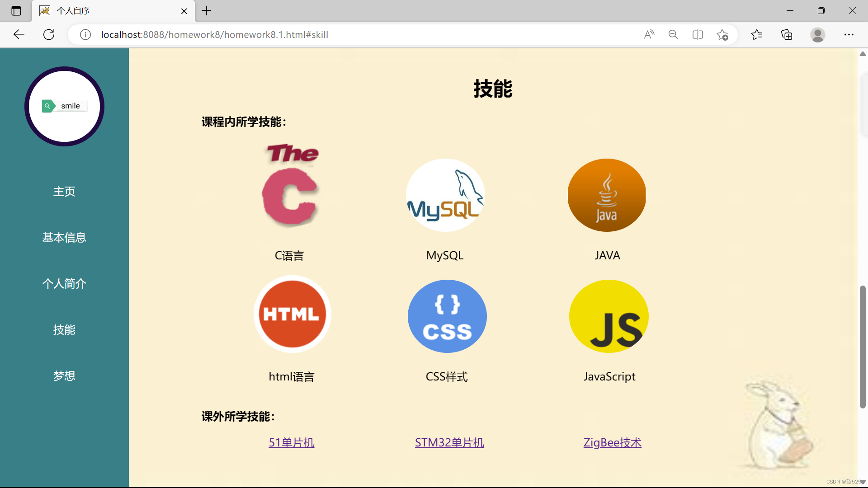Open the browser profile avatar
The height and width of the screenshot is (488, 868).
[x=818, y=34]
